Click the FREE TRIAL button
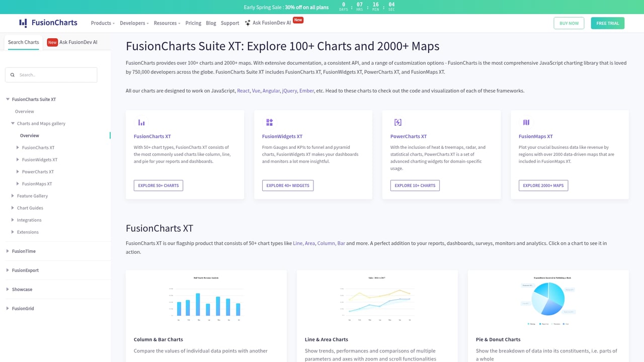Image resolution: width=644 pixels, height=362 pixels. coord(607,23)
